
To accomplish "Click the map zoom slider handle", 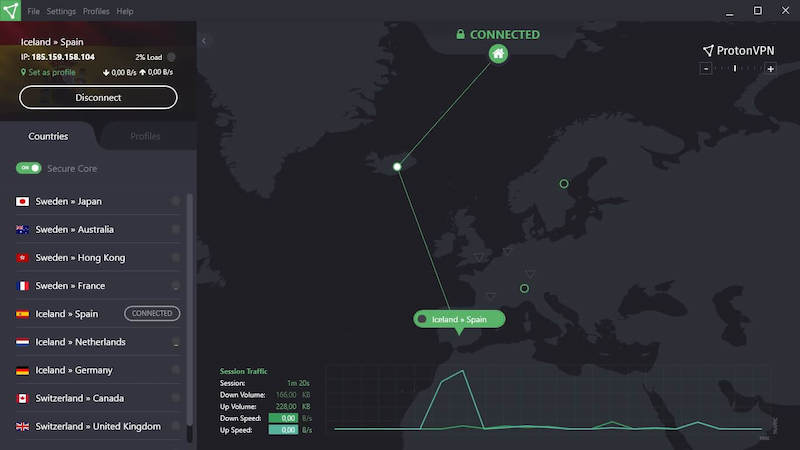I will [x=735, y=68].
